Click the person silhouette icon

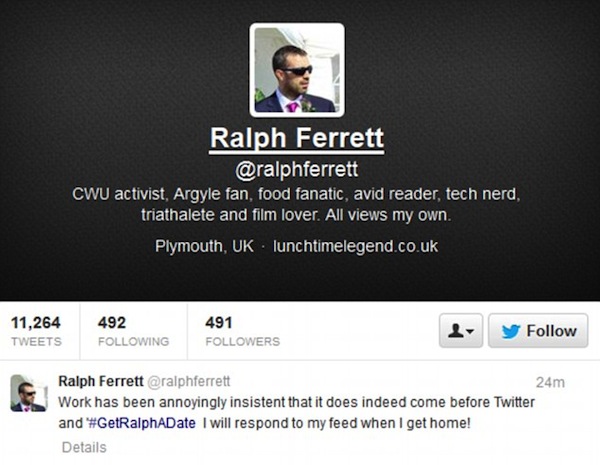coord(455,330)
